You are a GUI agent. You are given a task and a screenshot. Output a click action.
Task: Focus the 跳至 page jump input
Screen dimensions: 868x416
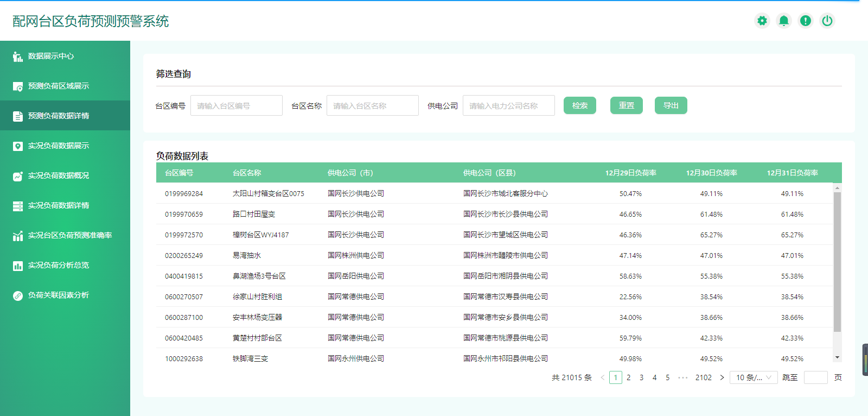pyautogui.click(x=815, y=377)
